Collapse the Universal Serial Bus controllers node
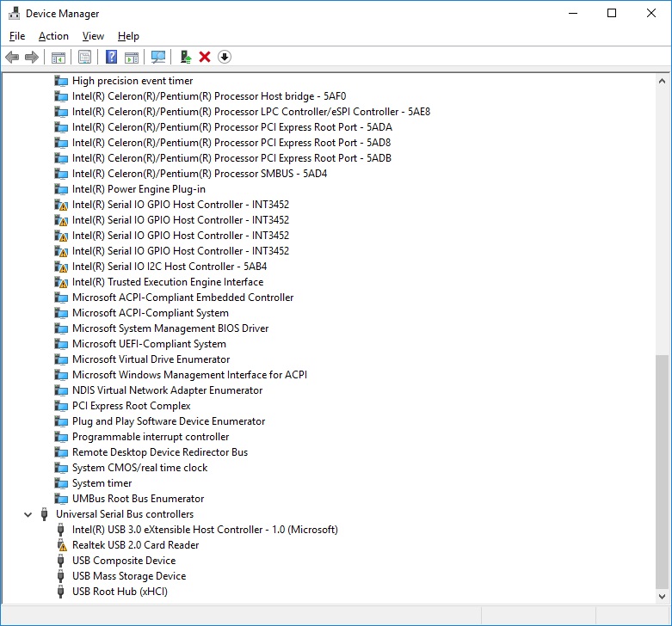 tap(28, 515)
